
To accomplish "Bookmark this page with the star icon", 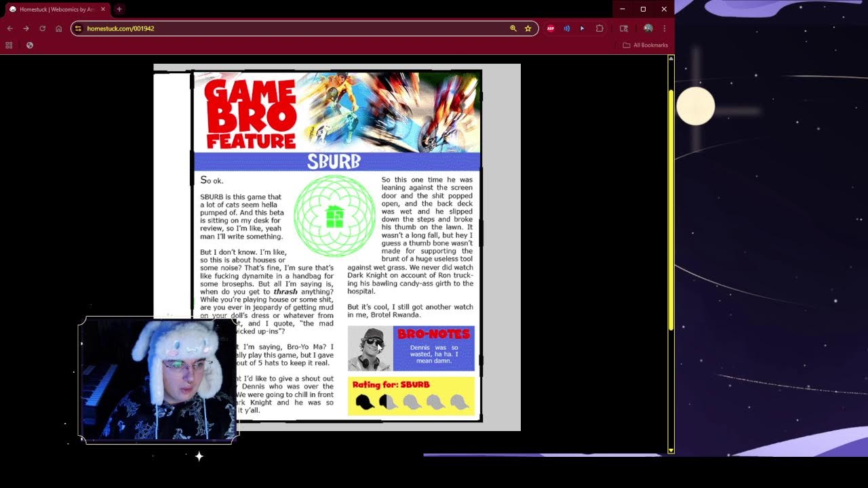I will (528, 28).
